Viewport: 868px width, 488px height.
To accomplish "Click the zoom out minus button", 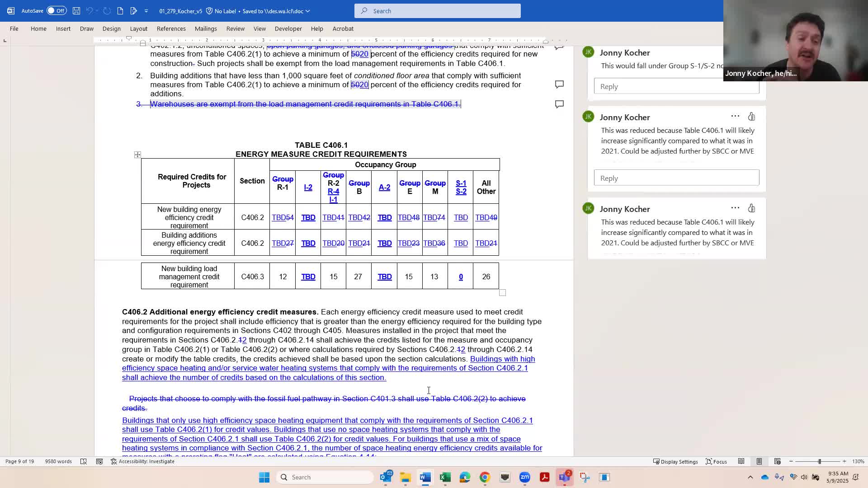I will point(791,461).
